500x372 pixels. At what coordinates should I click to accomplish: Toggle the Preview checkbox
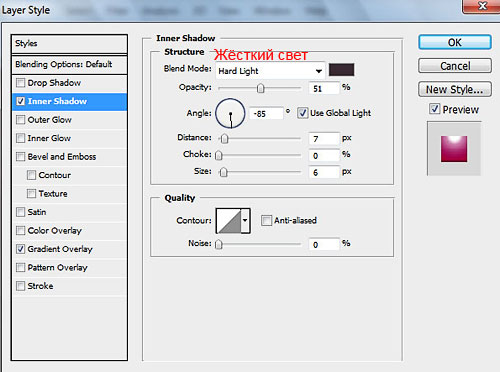click(x=434, y=109)
